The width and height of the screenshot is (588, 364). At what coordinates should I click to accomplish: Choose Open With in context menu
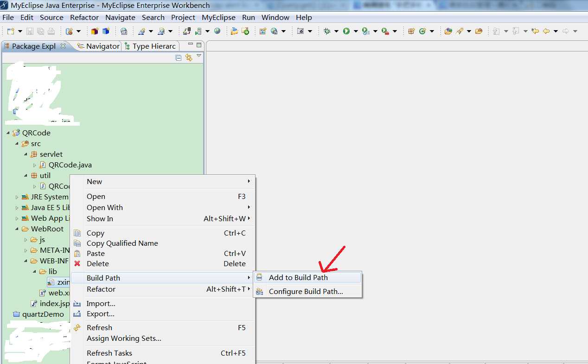coord(161,207)
